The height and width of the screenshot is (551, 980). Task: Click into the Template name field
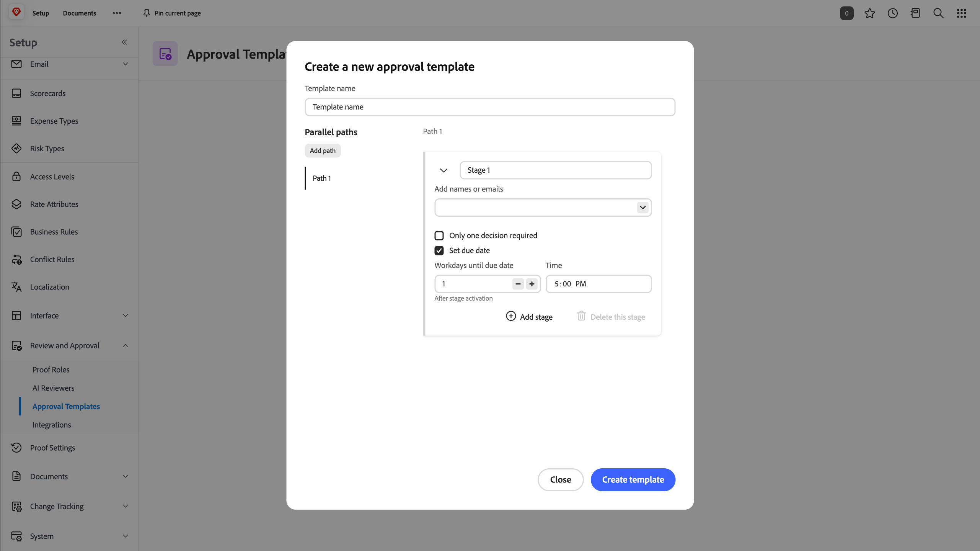[490, 107]
